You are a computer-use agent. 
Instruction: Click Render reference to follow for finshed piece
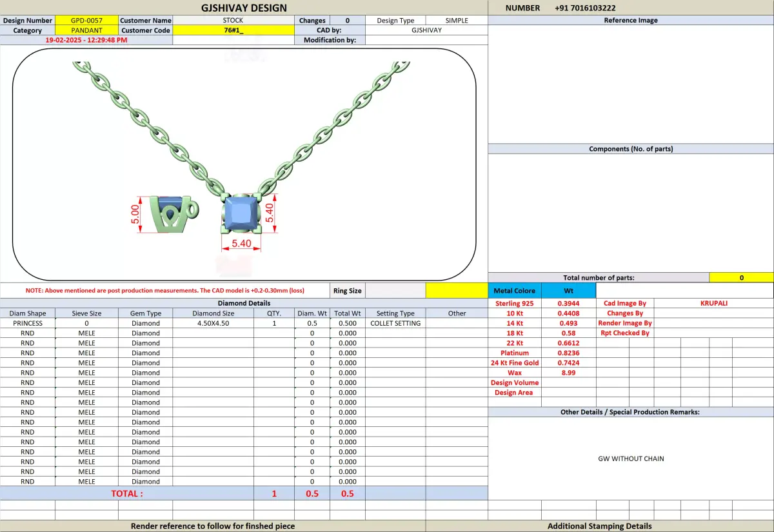213,526
